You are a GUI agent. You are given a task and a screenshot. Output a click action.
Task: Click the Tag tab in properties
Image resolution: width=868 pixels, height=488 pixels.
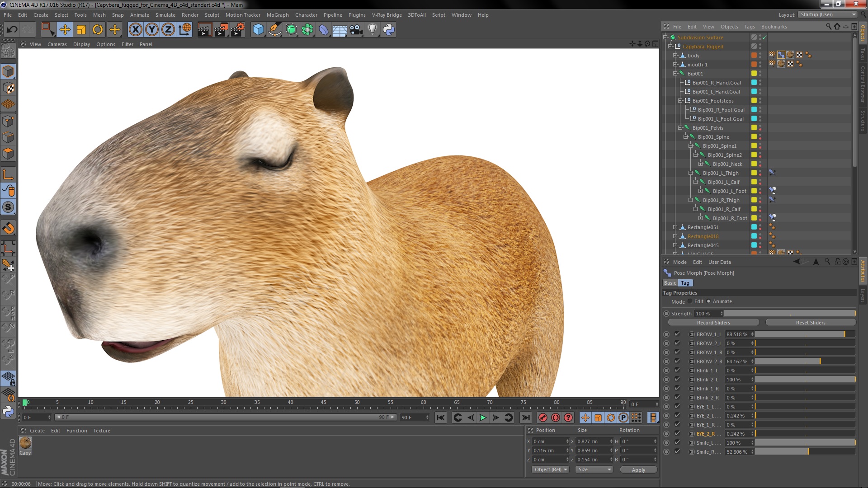tap(684, 282)
